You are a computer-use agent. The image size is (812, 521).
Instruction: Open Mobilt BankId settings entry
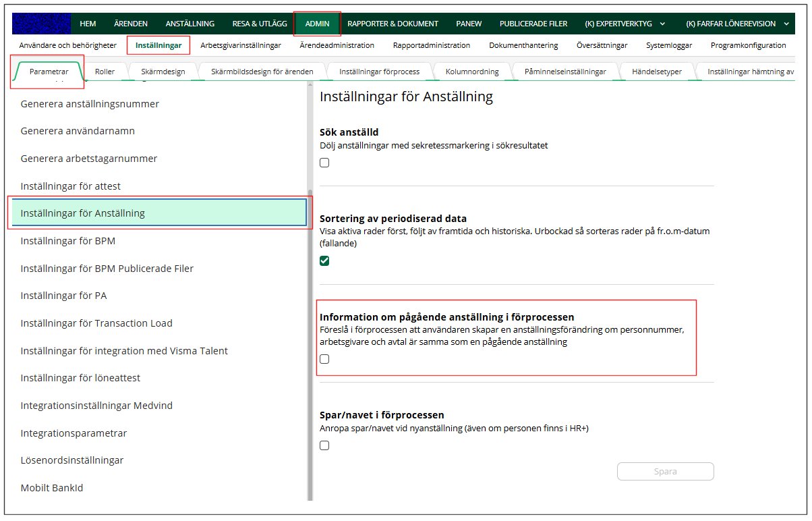[x=52, y=488]
